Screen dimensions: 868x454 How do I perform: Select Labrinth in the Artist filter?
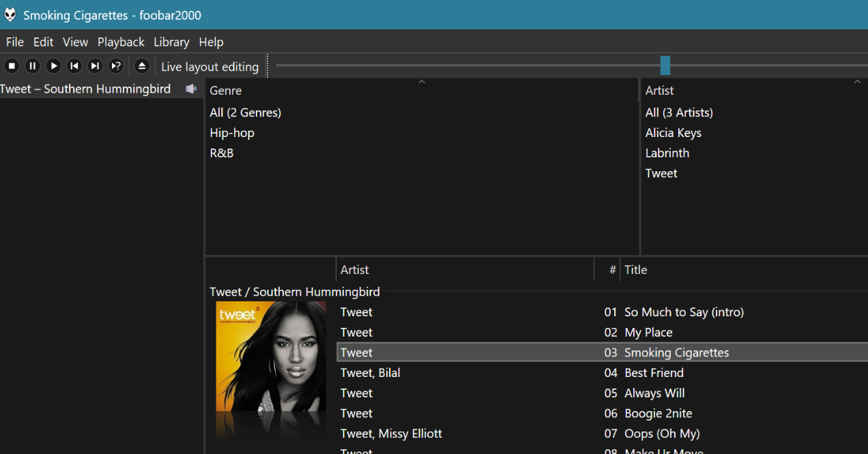click(x=667, y=153)
